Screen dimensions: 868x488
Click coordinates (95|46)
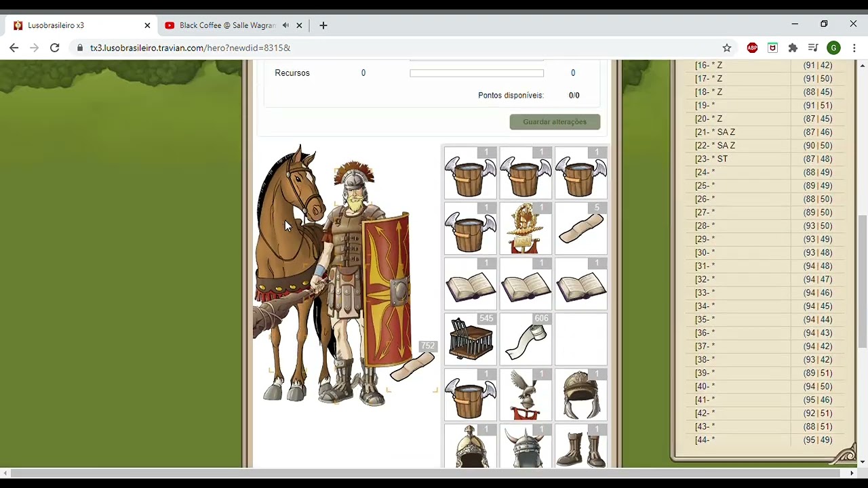click(817, 400)
